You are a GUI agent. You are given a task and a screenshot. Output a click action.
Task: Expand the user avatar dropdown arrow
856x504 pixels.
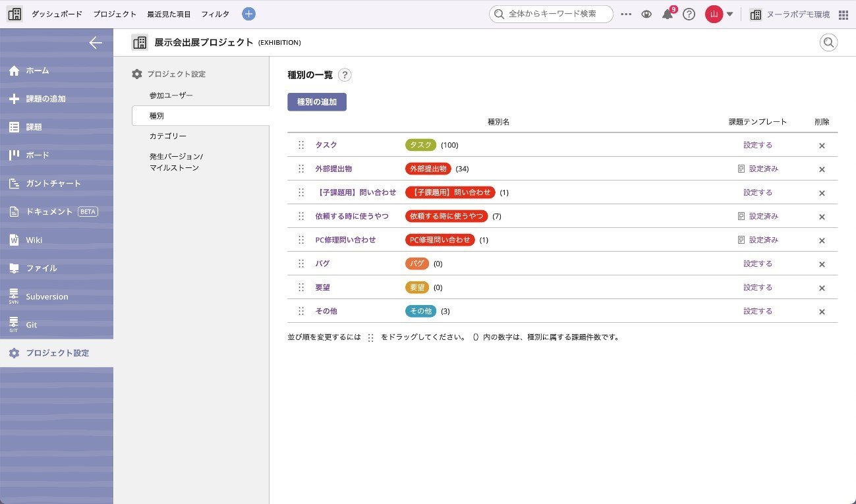pyautogui.click(x=729, y=14)
